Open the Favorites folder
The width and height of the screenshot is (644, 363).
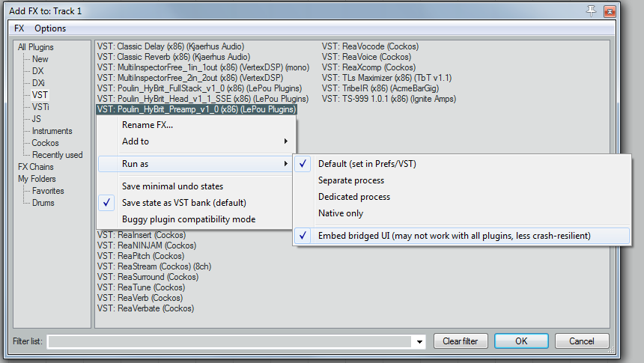pyautogui.click(x=48, y=191)
